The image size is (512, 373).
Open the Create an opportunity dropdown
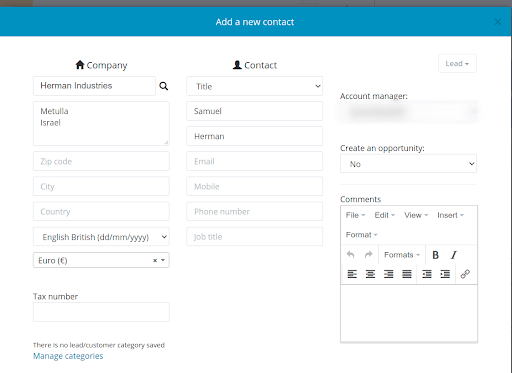[x=408, y=164]
